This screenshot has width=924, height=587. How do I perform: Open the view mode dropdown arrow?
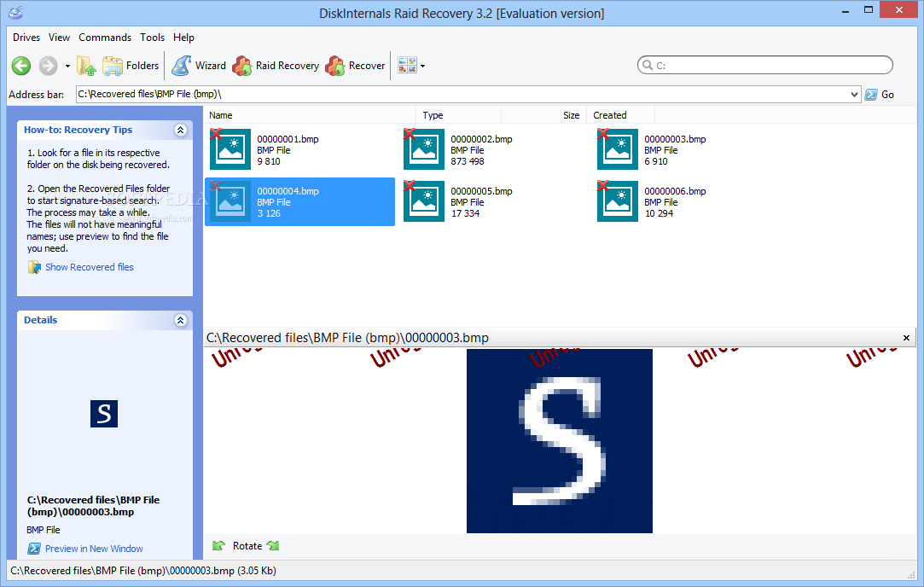click(422, 66)
